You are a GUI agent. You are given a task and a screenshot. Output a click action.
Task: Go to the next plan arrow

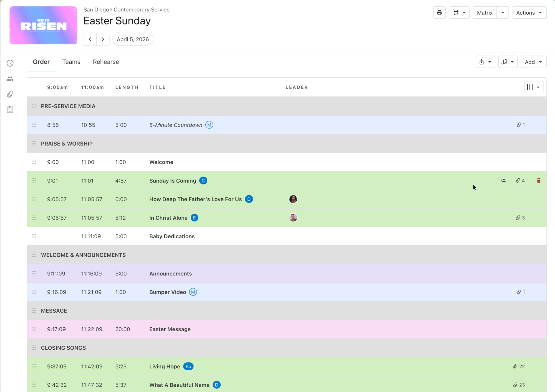click(103, 39)
